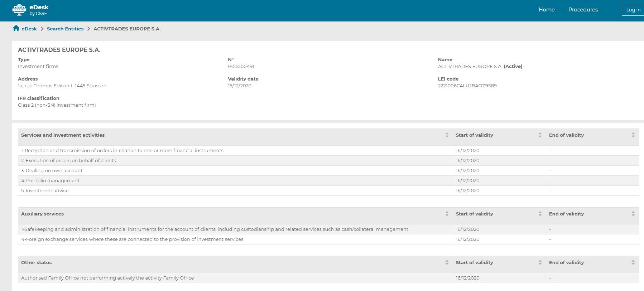This screenshot has height=291, width=644.
Task: Click the Auxiliary services column header
Action: coord(235,216)
